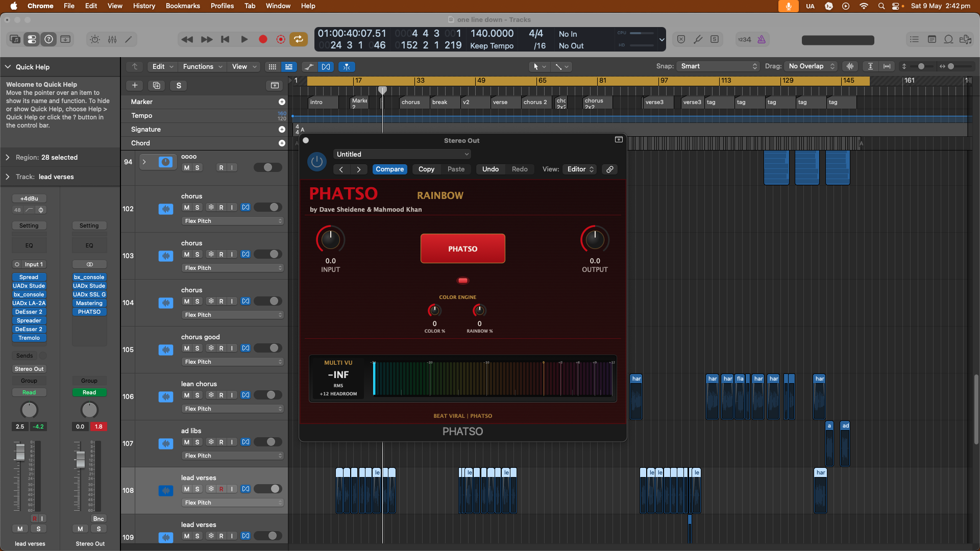The image size is (980, 551).
Task: Go to beginning of project
Action: pyautogui.click(x=225, y=39)
